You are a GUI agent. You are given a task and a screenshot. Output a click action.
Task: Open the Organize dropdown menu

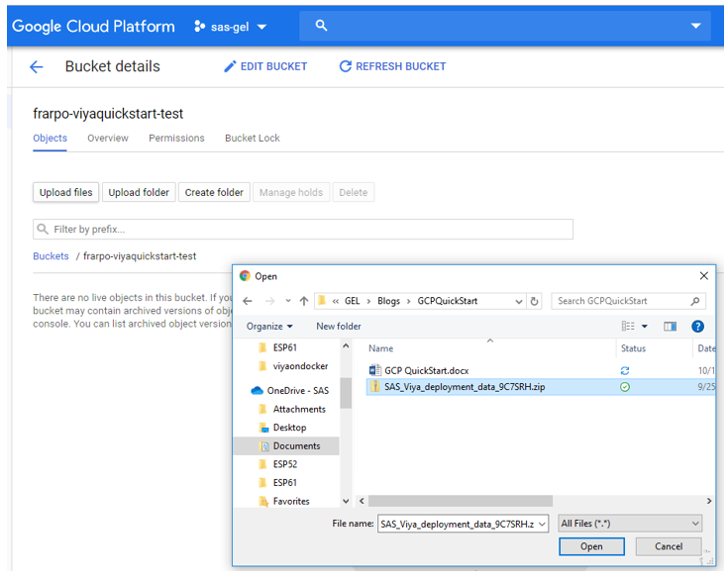click(269, 326)
